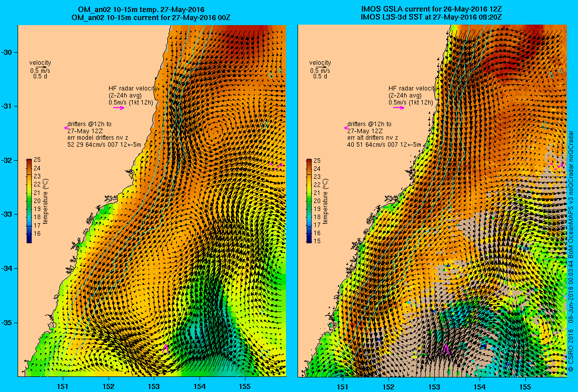578x392 pixels.
Task: Click the '-31' latitude label on the left axis
Action: point(8,107)
